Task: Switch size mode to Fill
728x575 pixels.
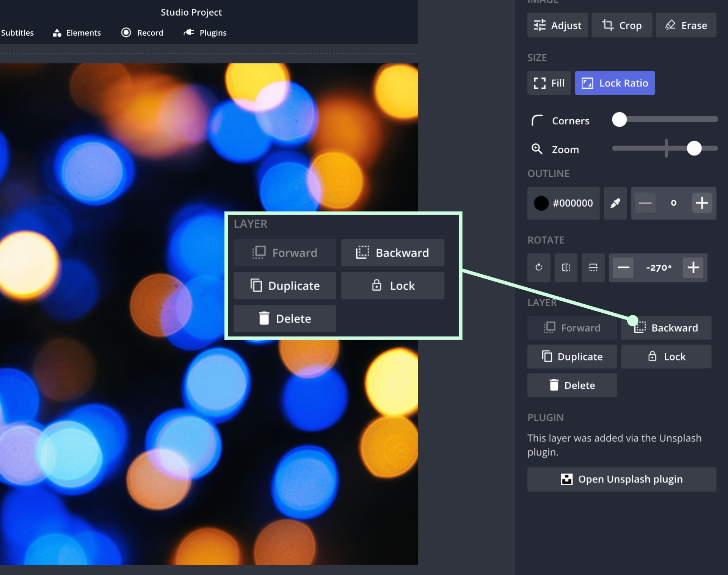Action: pyautogui.click(x=549, y=83)
